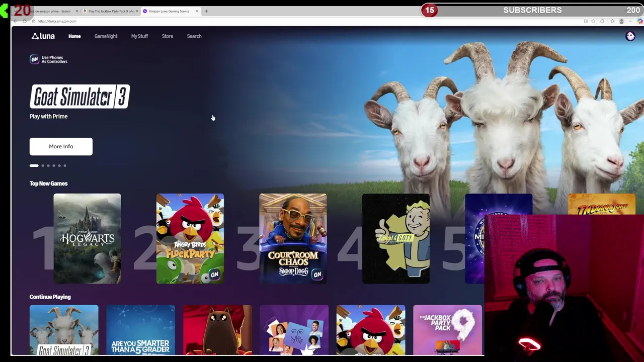Click the address bar URL luna.amazon.com
The image size is (644, 362).
click(57, 21)
